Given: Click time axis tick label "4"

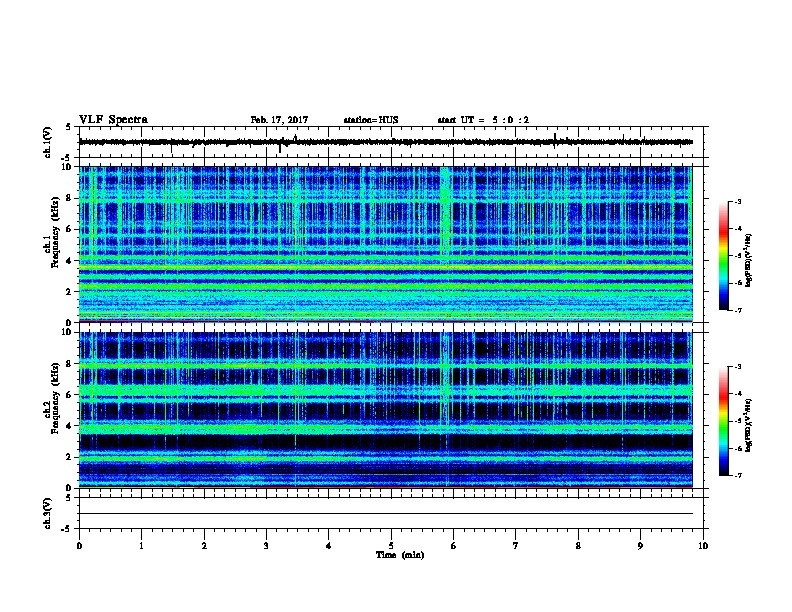Looking at the screenshot, I should [x=329, y=546].
